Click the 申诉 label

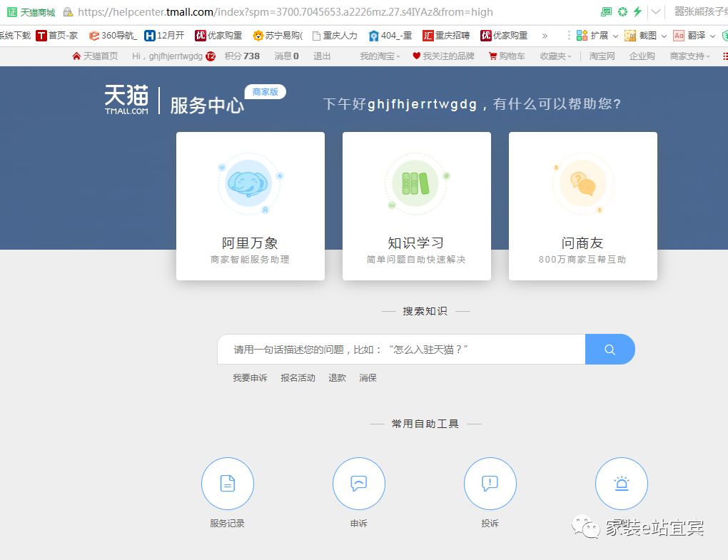(x=359, y=524)
